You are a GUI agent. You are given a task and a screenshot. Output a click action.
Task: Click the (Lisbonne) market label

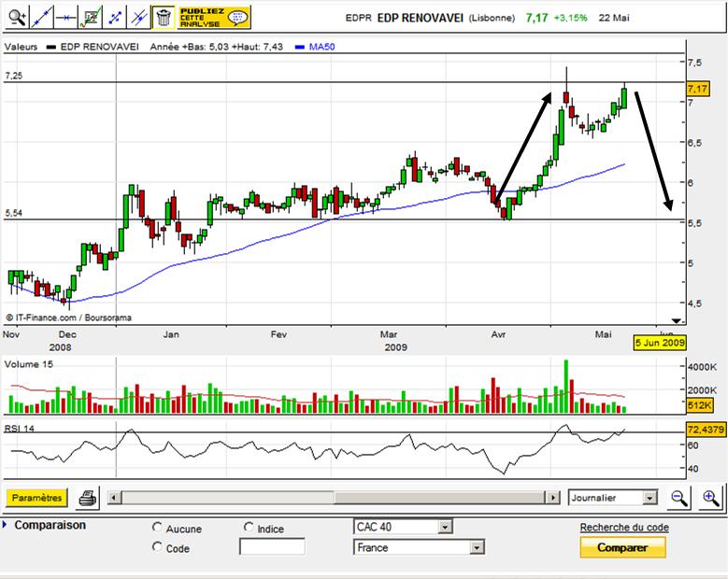point(492,18)
